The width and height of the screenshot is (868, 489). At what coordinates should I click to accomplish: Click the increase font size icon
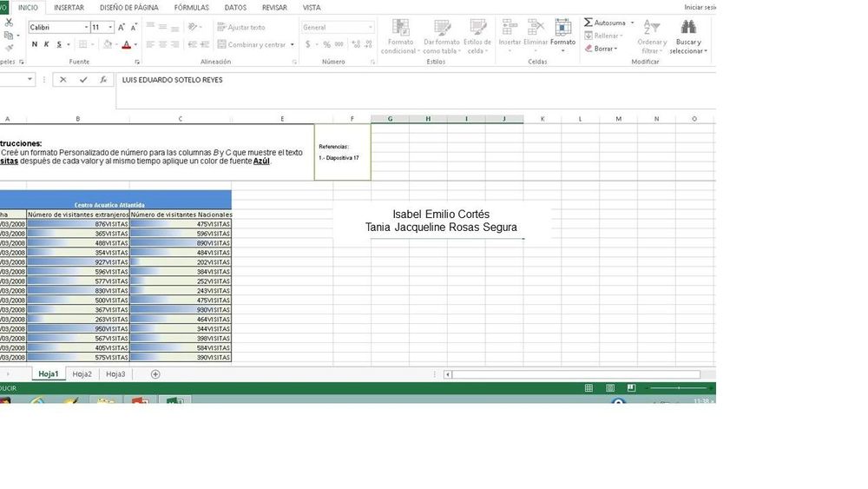(122, 27)
